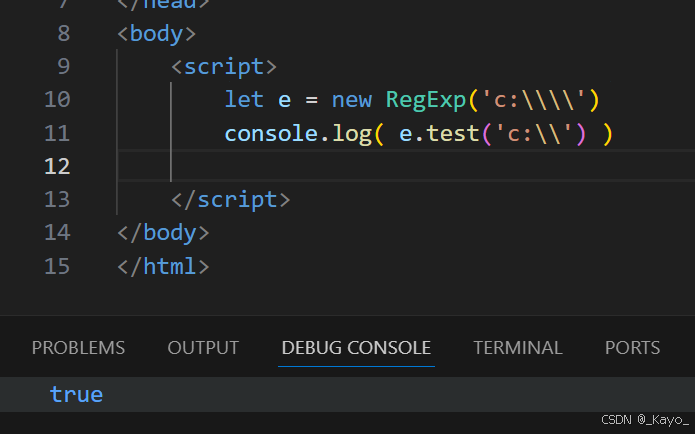Screen dimensions: 695x434
Task: Click the 'new' keyword on line 10
Action: coord(352,100)
